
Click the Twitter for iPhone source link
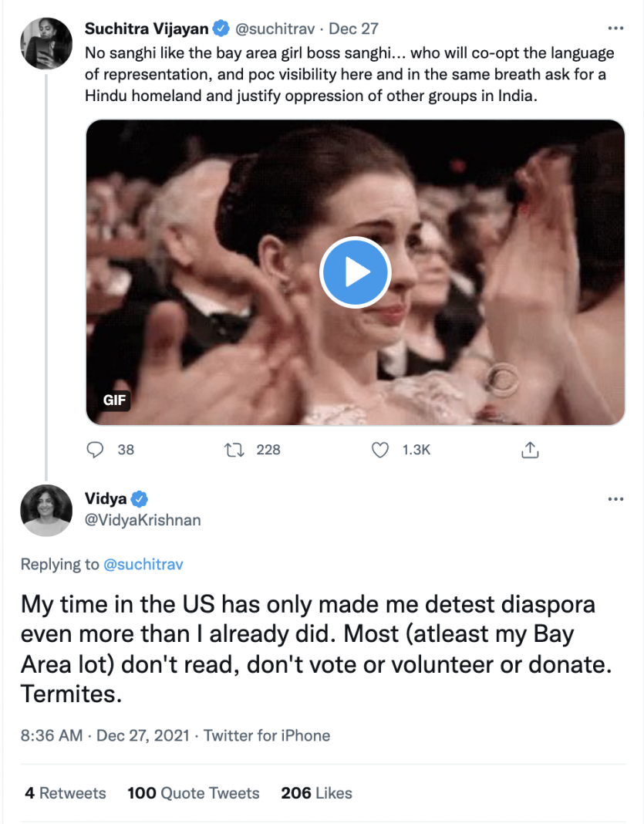[x=267, y=736]
